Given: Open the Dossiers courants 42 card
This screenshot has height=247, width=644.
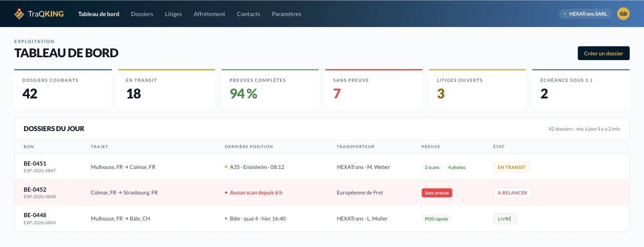Looking at the screenshot, I should (63, 88).
